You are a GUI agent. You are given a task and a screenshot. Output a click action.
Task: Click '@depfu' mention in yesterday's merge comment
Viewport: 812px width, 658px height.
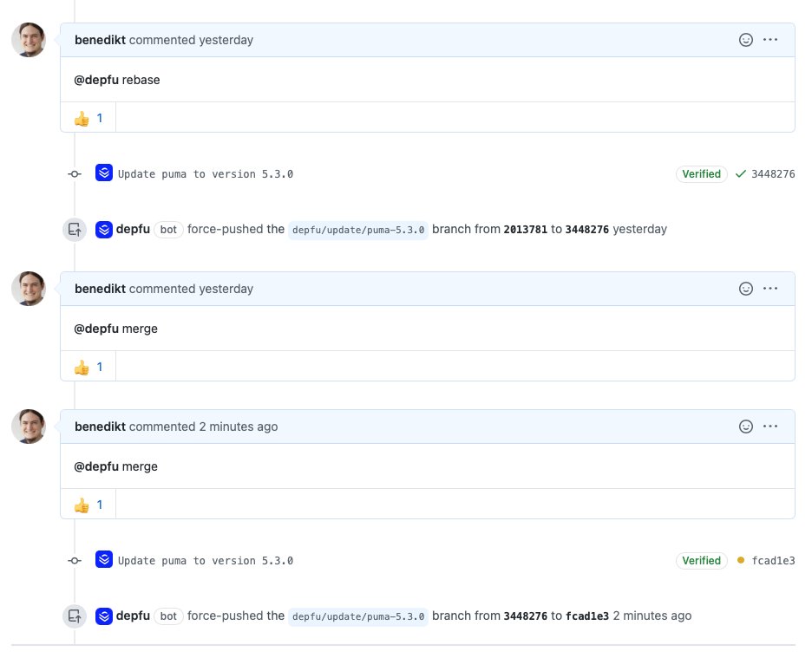pos(96,329)
